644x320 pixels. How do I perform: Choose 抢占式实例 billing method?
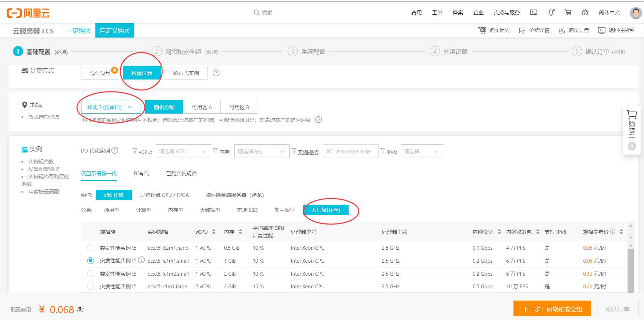[x=186, y=73]
